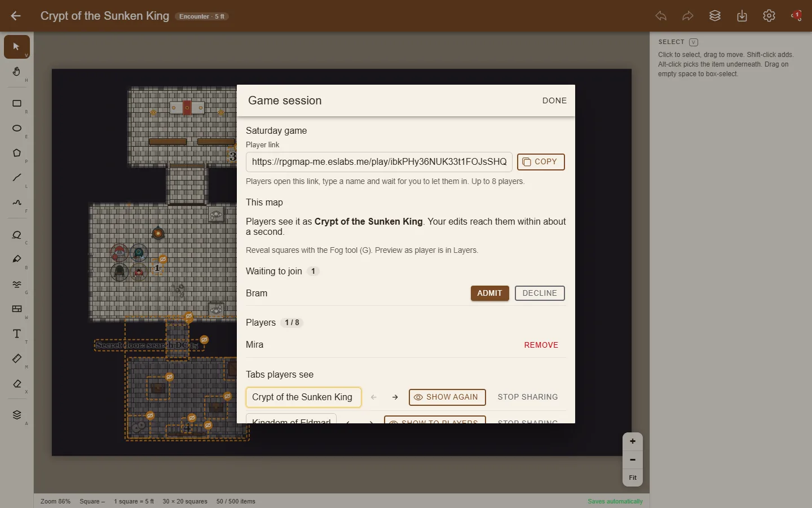Decline Bram's join request
This screenshot has height=508, width=812.
tap(540, 294)
